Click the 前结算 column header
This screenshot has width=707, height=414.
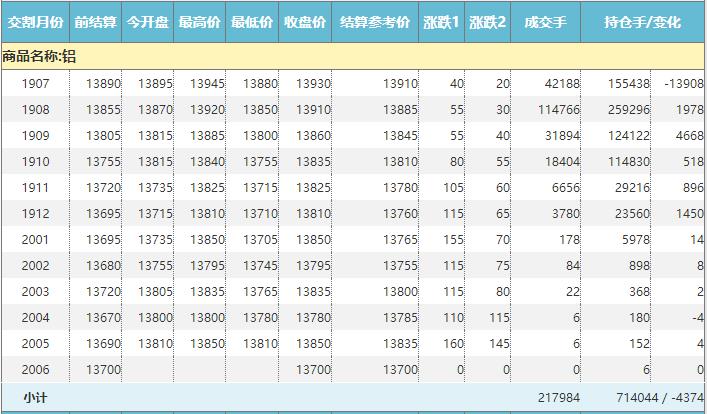click(x=96, y=21)
